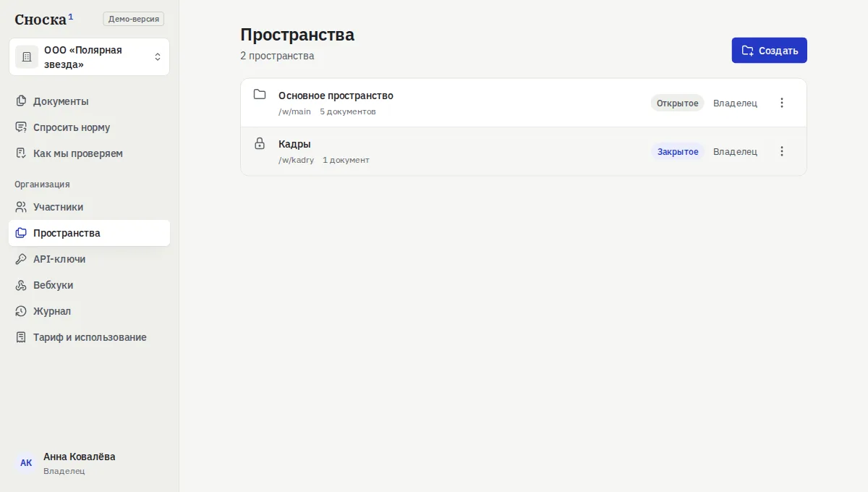Click the Участники people icon
This screenshot has height=492, width=868.
point(21,207)
